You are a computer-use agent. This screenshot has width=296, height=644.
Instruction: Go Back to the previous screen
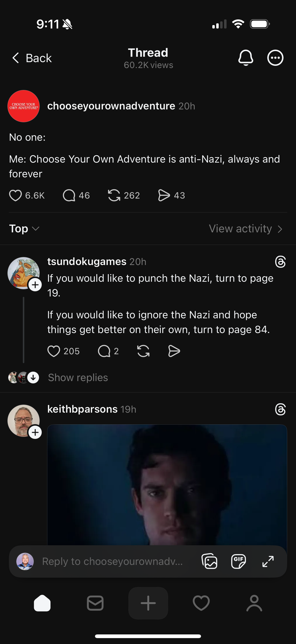click(32, 58)
